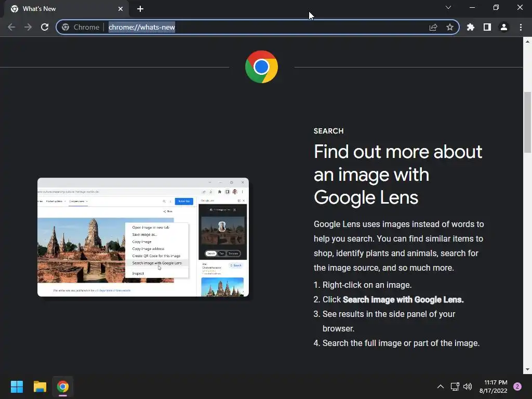Open the side panel button
Image resolution: width=532 pixels, height=399 pixels.
[x=487, y=27]
